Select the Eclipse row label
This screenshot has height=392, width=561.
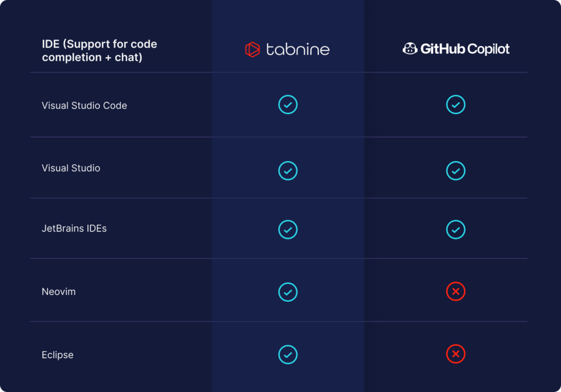58,355
